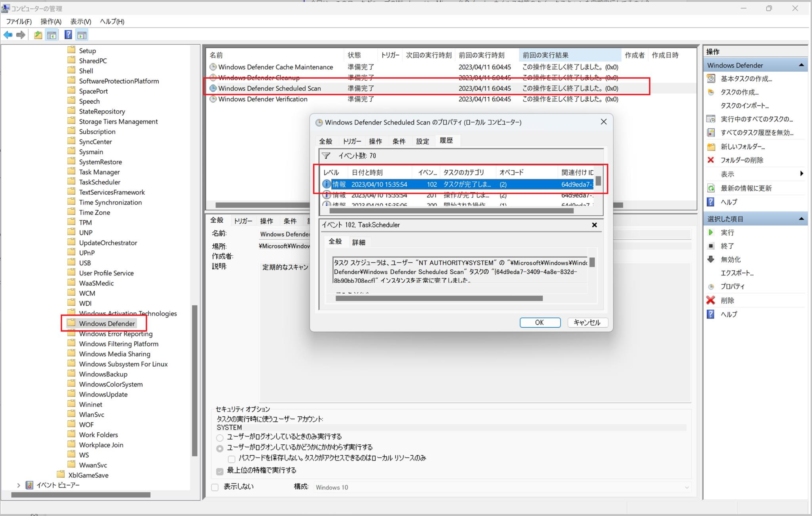Collapse the Windows Defender actions section

(801, 65)
